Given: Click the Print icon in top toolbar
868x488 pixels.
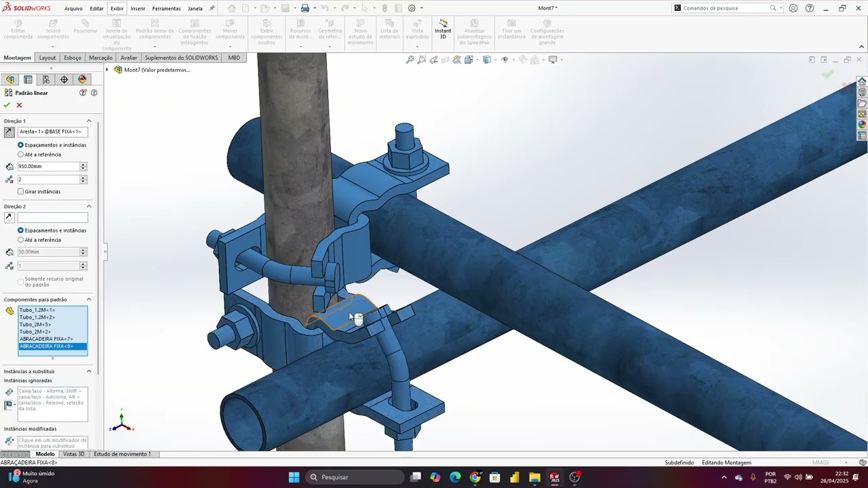Looking at the screenshot, I should [x=305, y=8].
